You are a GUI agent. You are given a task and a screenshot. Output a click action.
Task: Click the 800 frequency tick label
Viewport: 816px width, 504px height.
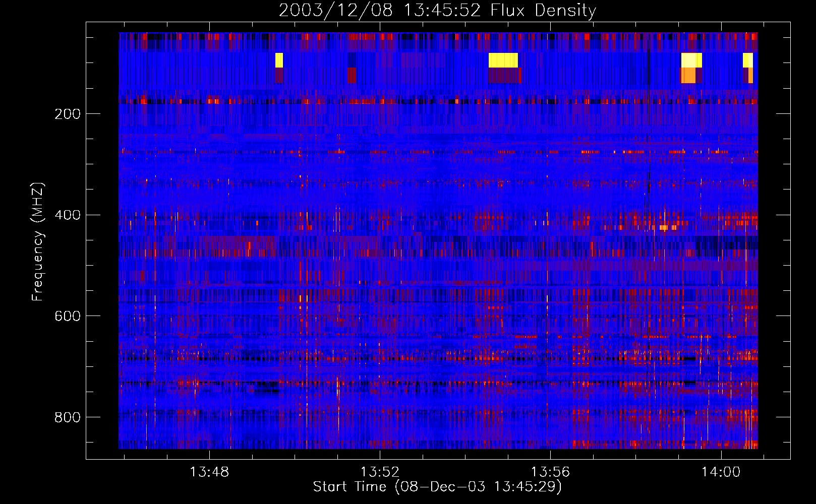click(x=68, y=417)
